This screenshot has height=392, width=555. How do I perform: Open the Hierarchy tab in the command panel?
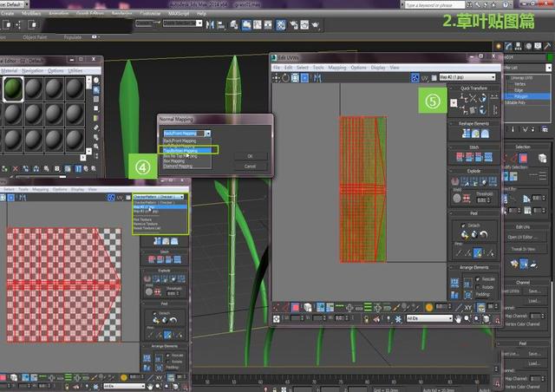pos(519,46)
